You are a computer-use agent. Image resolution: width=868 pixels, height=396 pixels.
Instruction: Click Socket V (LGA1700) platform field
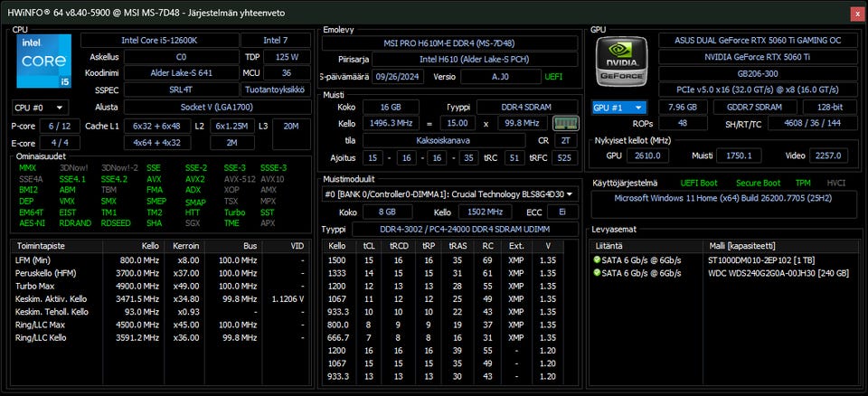217,108
